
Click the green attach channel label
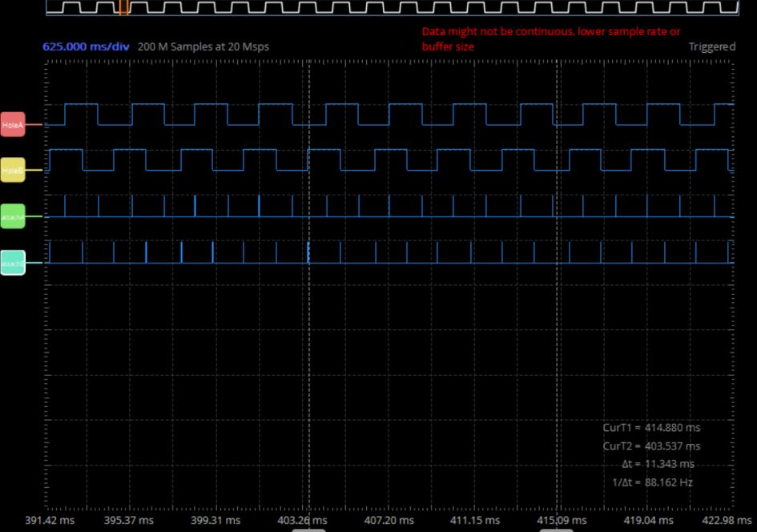coord(12,216)
